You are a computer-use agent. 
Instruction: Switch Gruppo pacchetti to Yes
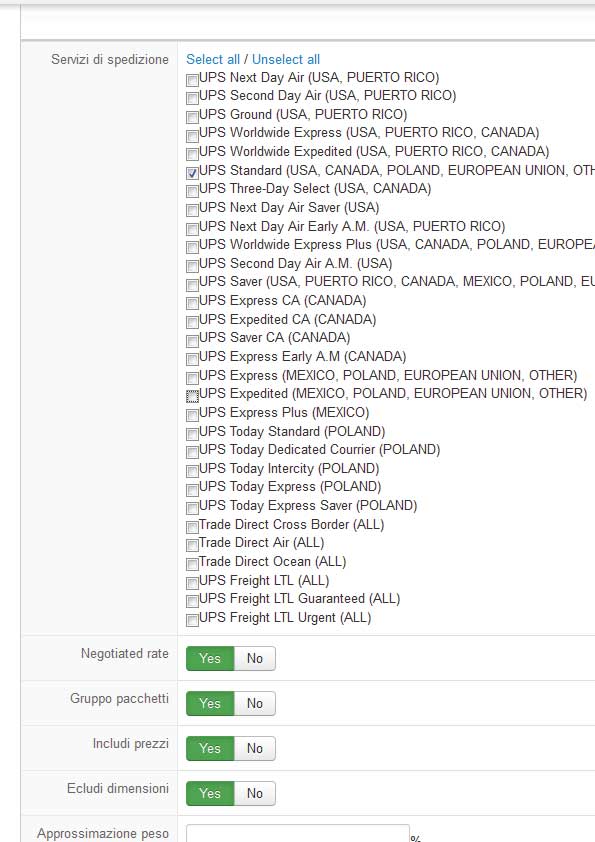pyautogui.click(x=210, y=703)
